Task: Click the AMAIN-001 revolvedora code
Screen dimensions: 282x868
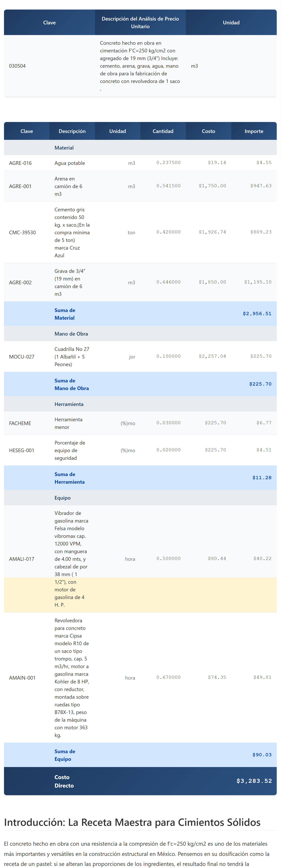Action: coord(22,678)
